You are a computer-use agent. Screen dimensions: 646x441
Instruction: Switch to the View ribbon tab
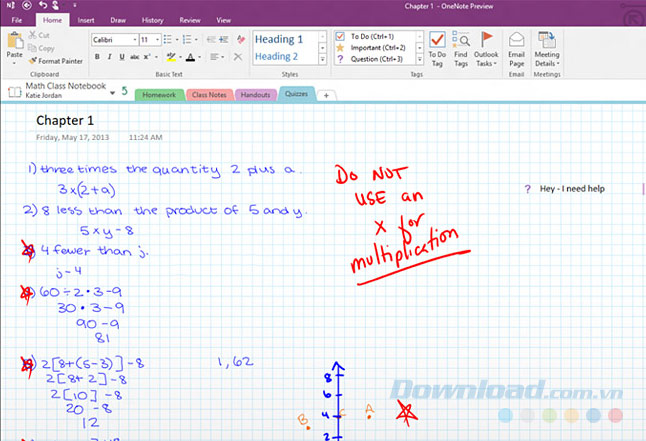[224, 20]
